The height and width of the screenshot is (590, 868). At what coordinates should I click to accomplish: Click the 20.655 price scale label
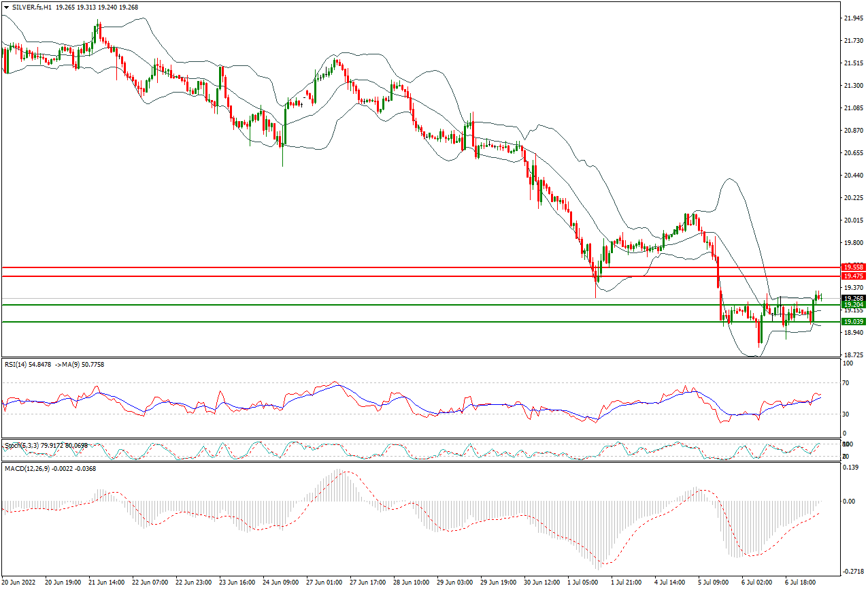click(853, 152)
